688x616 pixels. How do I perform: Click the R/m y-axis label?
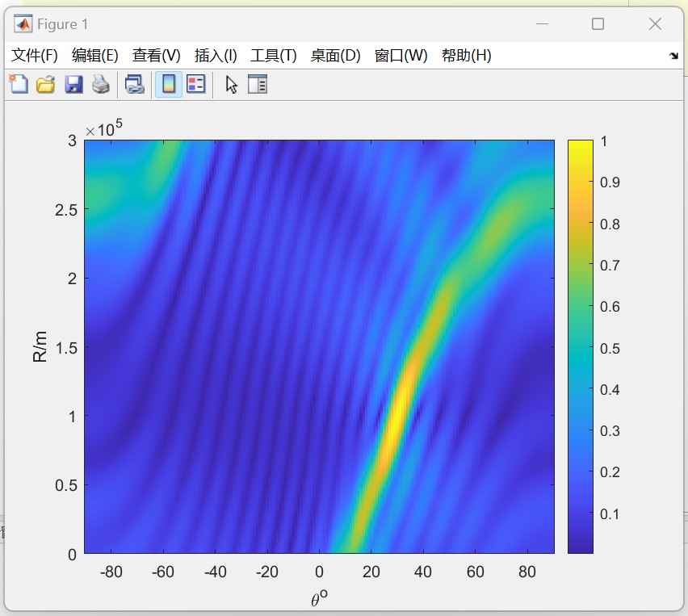[40, 346]
